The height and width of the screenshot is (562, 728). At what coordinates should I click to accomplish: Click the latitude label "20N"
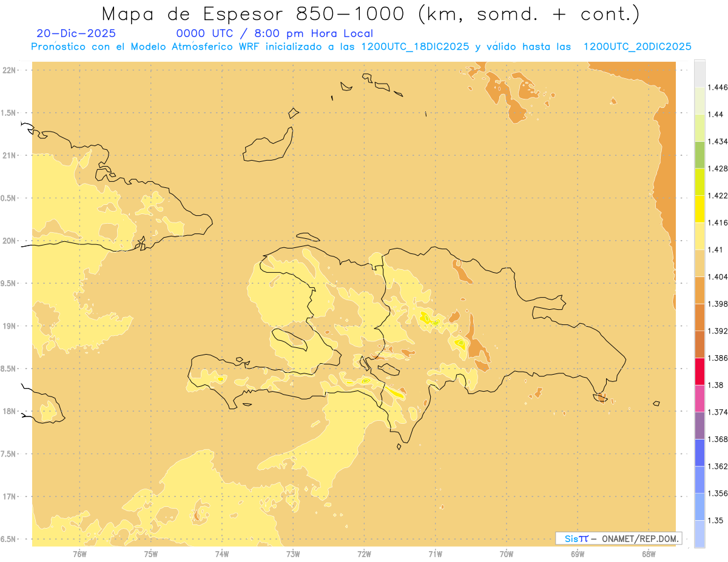coord(9,241)
